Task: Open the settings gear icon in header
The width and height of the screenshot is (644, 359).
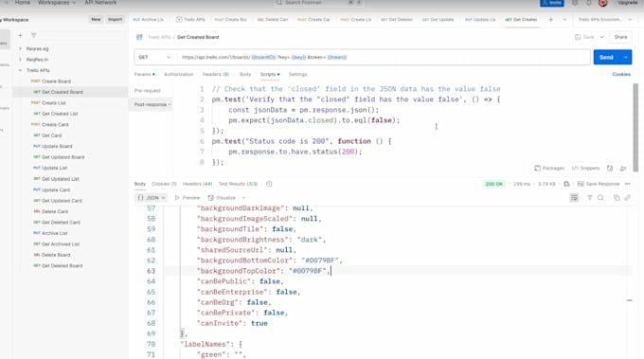Action: click(575, 3)
